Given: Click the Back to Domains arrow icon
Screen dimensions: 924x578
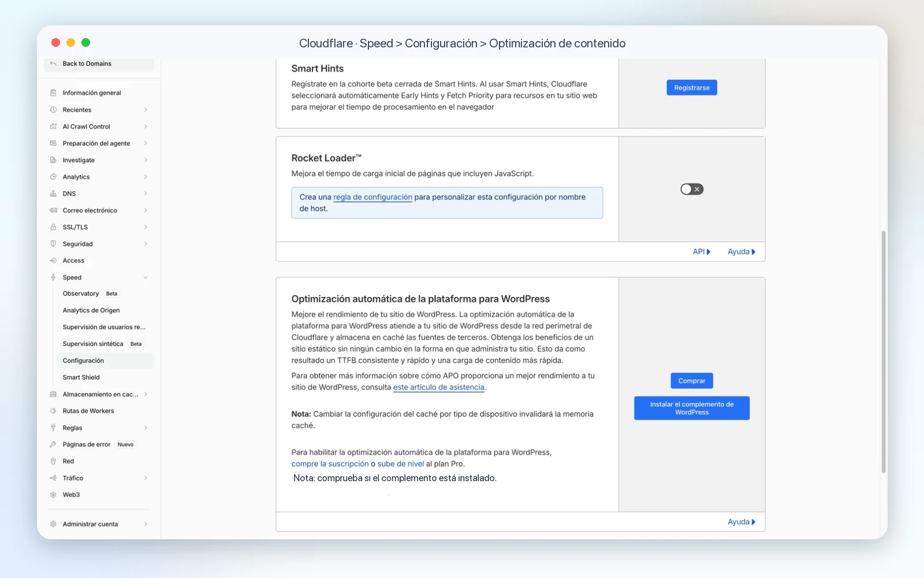Looking at the screenshot, I should [x=53, y=64].
